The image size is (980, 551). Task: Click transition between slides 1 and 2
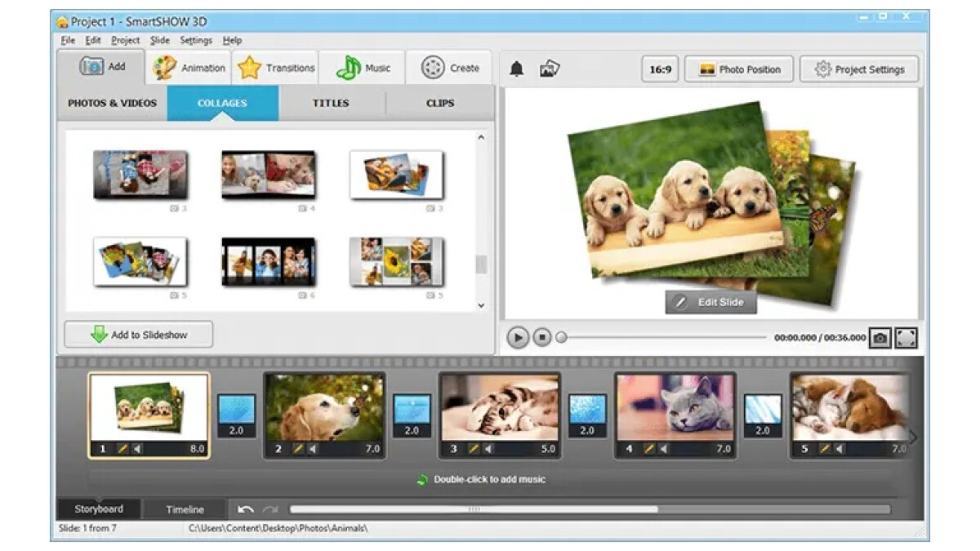237,415
